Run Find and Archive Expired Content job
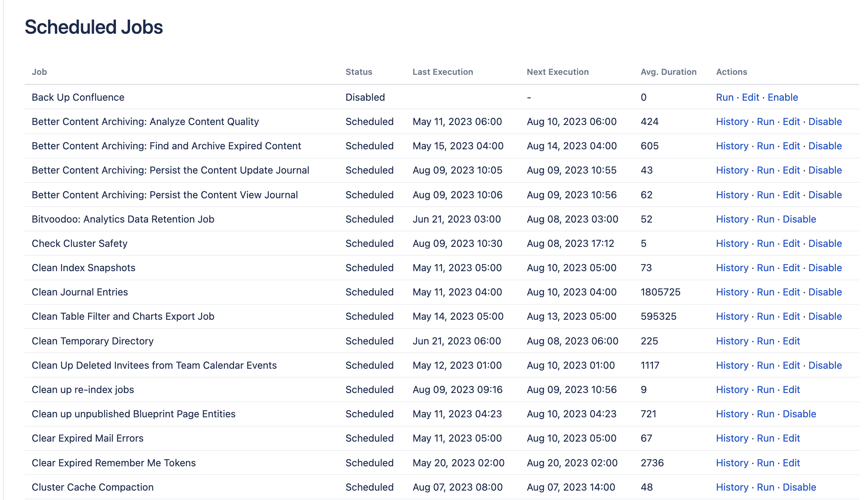868x500 pixels. 765,146
